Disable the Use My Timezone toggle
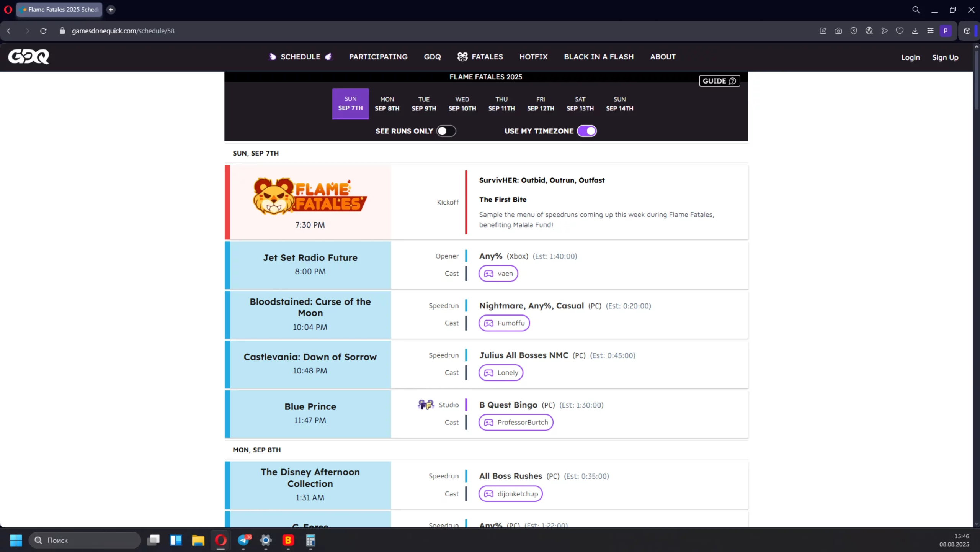 click(586, 131)
